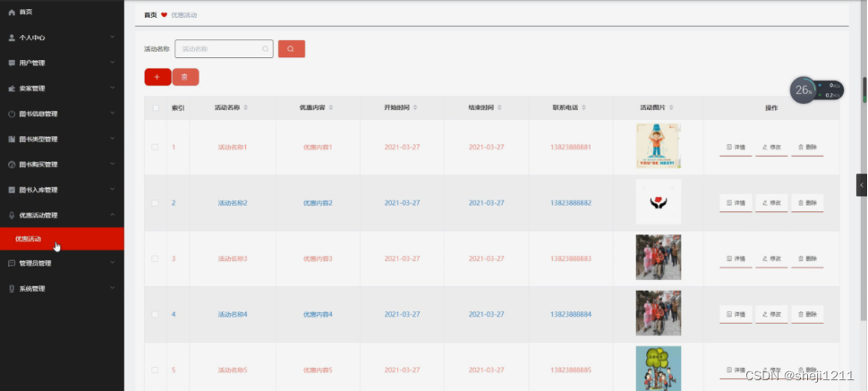
Task: Sort by 优惠内容 column arrows
Action: pyautogui.click(x=331, y=107)
